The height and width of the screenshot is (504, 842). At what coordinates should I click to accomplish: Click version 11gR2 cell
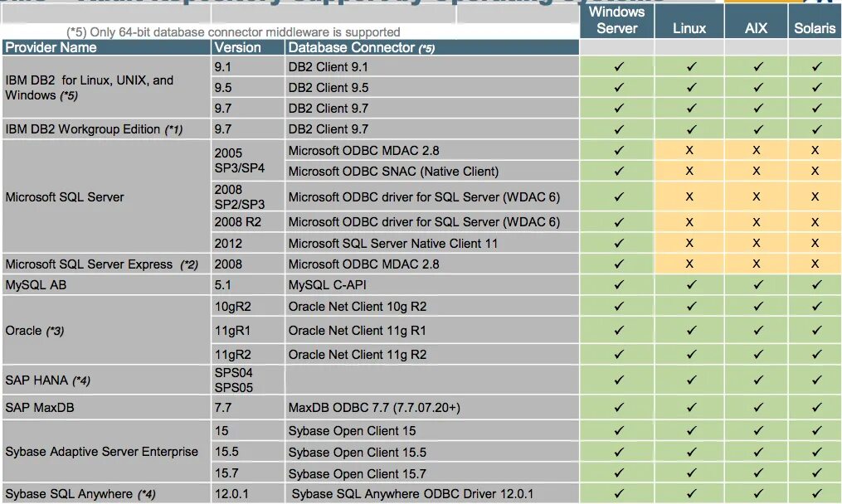point(247,354)
